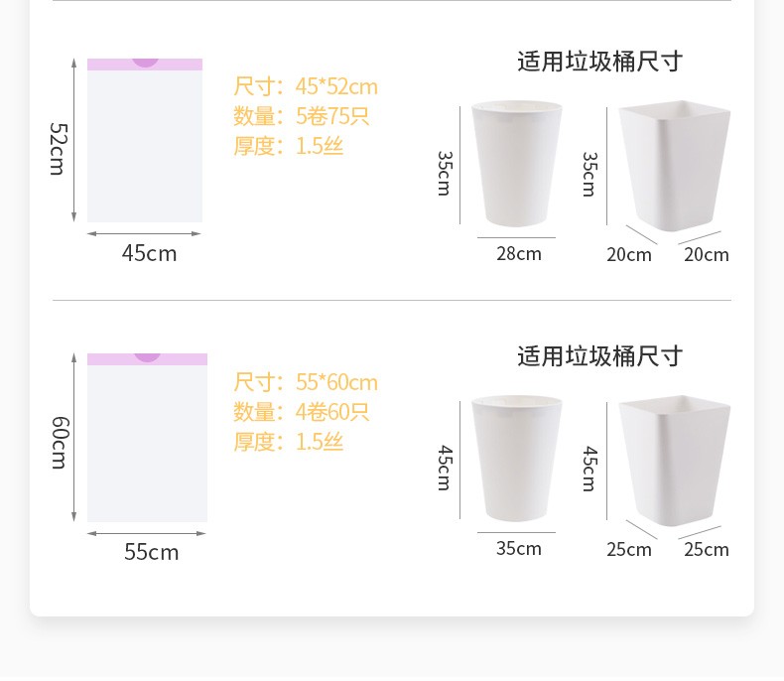The width and height of the screenshot is (784, 681).
Task: Click the 尺寸: 45*52cm text
Action: pyautogui.click(x=306, y=86)
